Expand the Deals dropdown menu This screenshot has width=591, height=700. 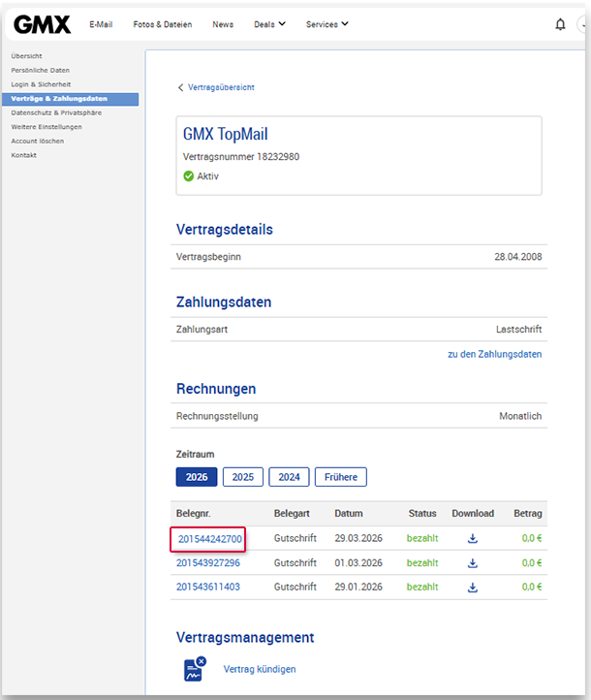tap(269, 24)
